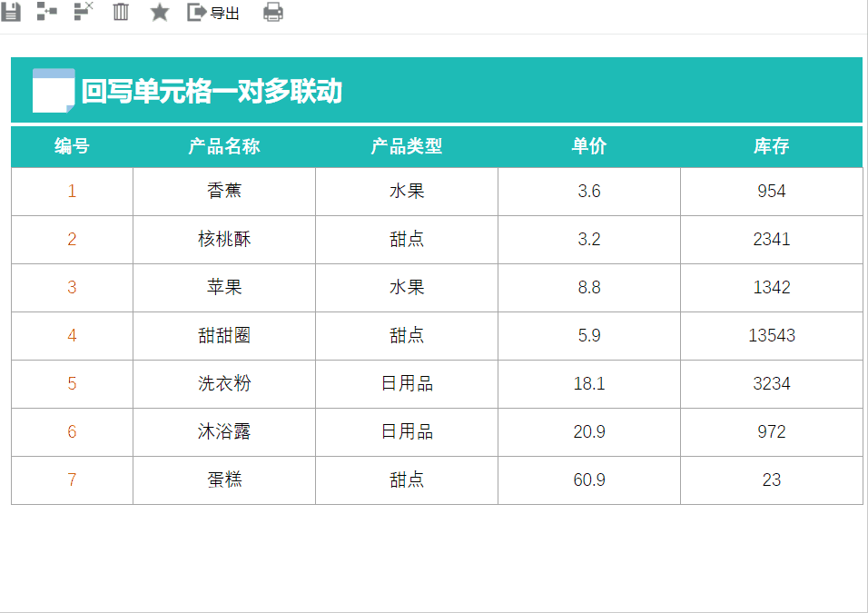This screenshot has height=613, width=868.
Task: Click the stock value 1342 cell
Action: click(771, 288)
